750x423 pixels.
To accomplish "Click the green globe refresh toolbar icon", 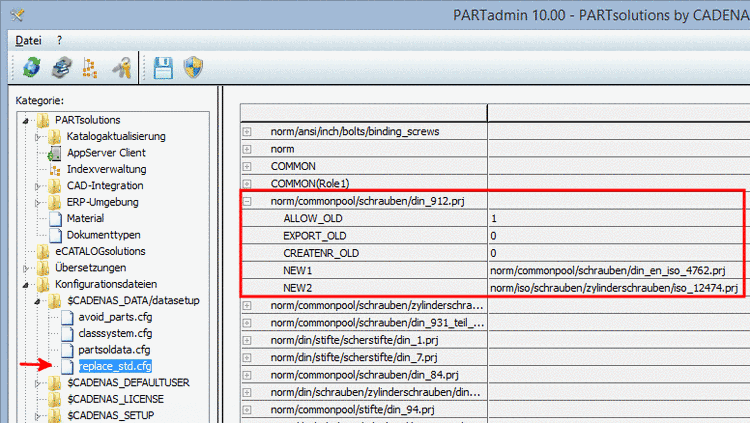I will [x=32, y=67].
